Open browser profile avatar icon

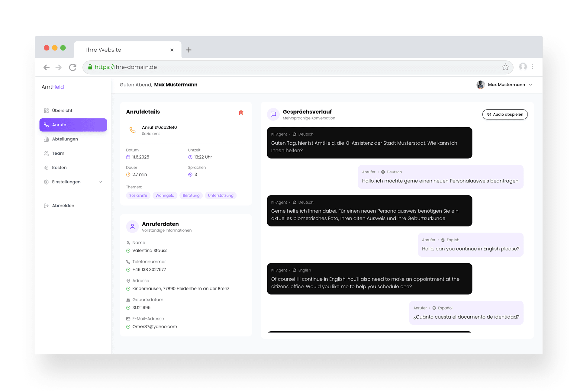point(523,67)
